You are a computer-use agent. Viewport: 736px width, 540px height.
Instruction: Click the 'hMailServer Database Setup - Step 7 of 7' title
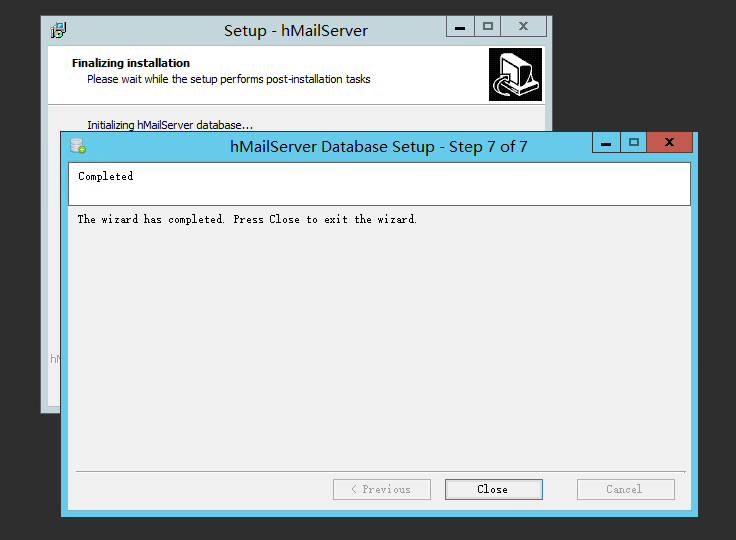(378, 147)
